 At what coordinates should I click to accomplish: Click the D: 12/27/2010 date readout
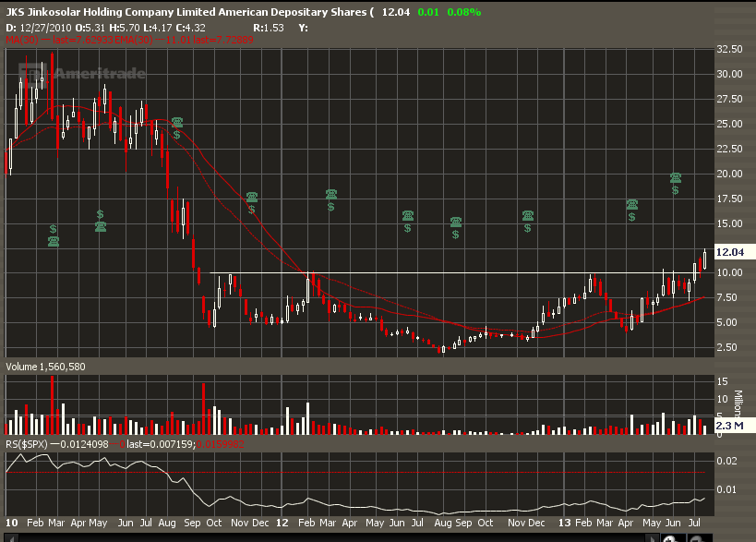(x=38, y=28)
